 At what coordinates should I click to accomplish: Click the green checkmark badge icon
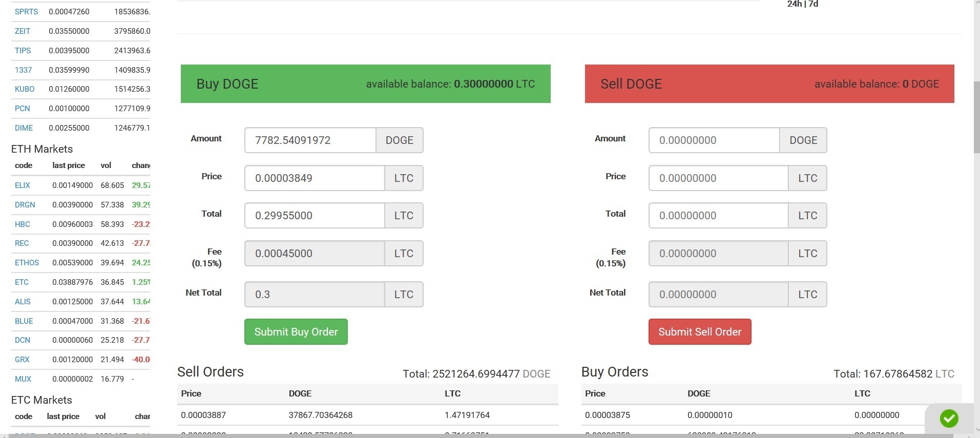coord(949,419)
